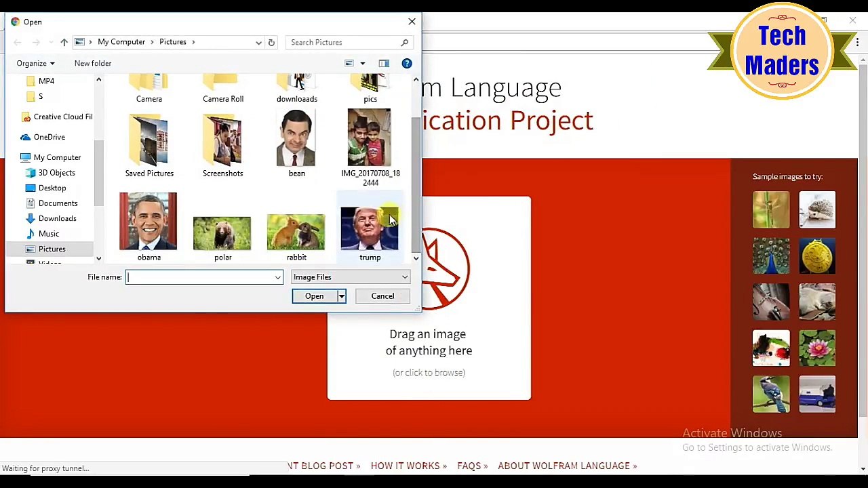
Task: Select Creative Cloud Files in sidebar
Action: 56,117
